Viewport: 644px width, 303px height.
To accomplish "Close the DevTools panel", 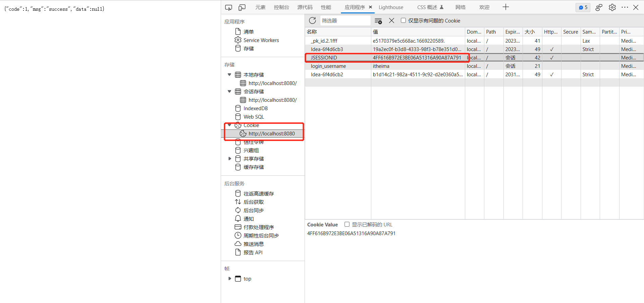I will (x=636, y=7).
